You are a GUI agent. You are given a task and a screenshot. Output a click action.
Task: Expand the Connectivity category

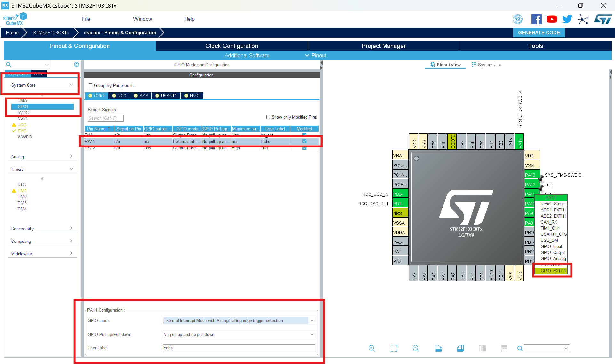tap(42, 229)
